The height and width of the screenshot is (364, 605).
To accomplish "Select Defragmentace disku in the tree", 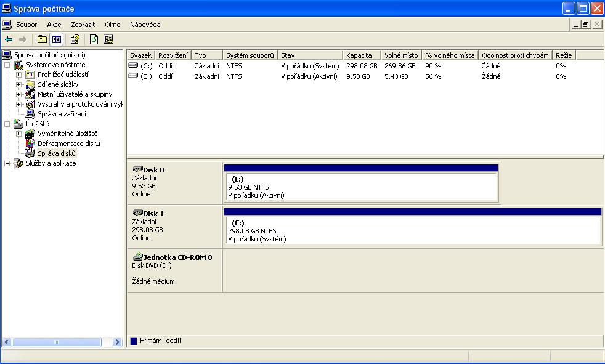I will (x=68, y=144).
